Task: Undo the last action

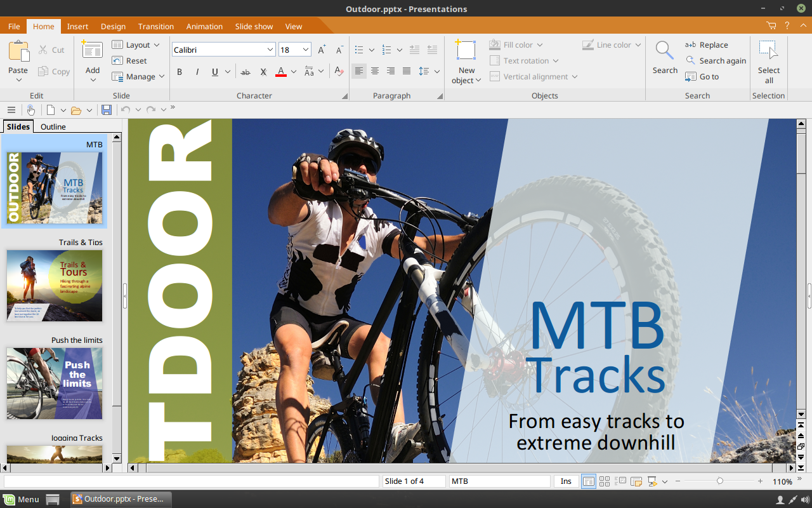Action: click(126, 110)
